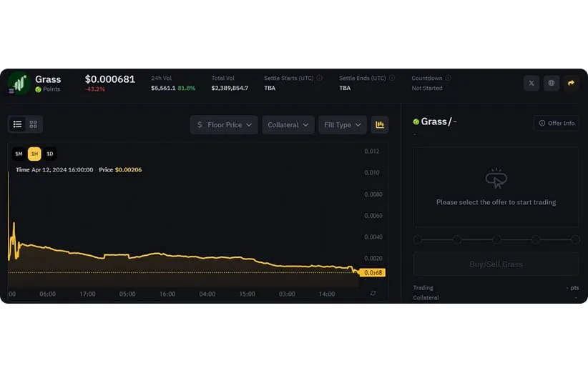Switch to grid view layout

34,124
